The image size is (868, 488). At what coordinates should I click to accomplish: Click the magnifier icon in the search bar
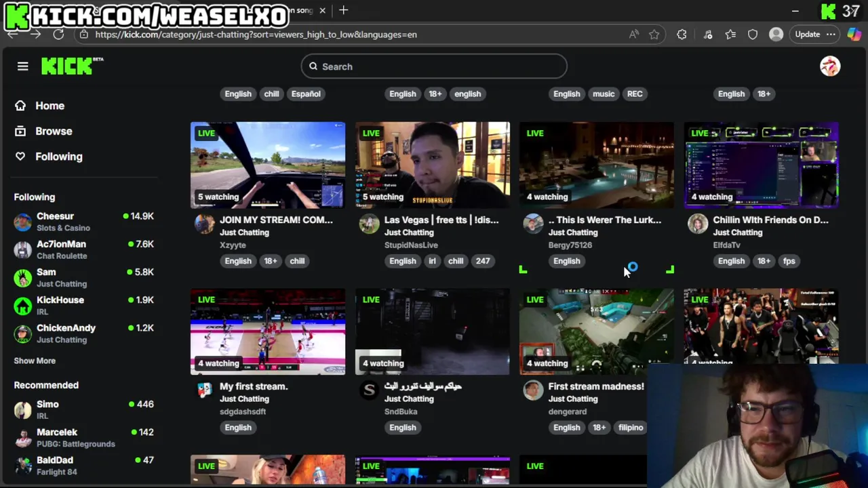tap(313, 66)
